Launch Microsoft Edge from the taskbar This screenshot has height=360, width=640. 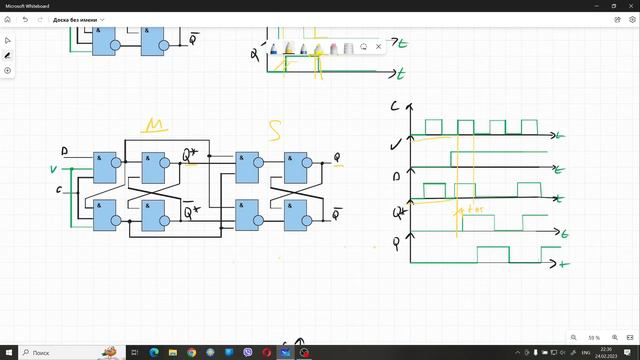153,352
